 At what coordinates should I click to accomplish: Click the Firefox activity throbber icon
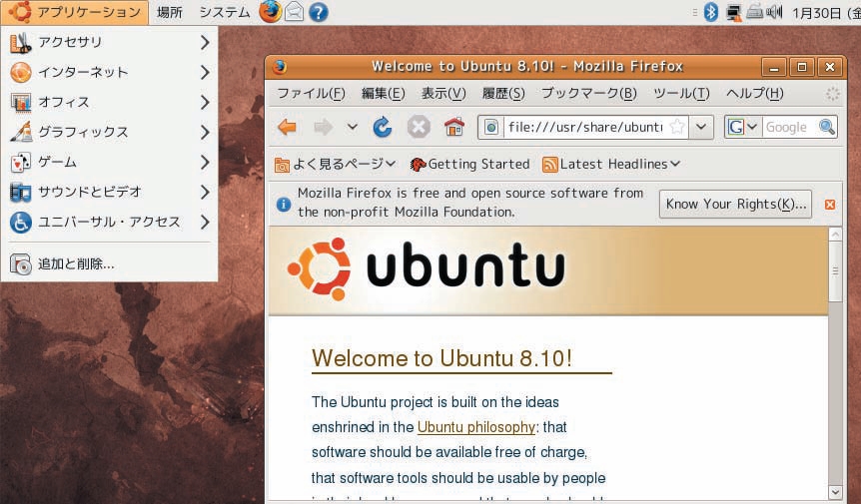[x=832, y=94]
